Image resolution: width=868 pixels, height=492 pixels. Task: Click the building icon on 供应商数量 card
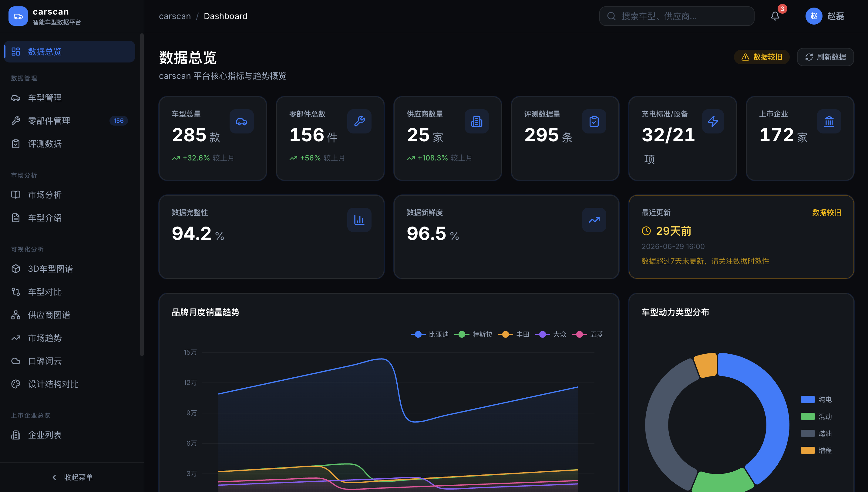476,121
